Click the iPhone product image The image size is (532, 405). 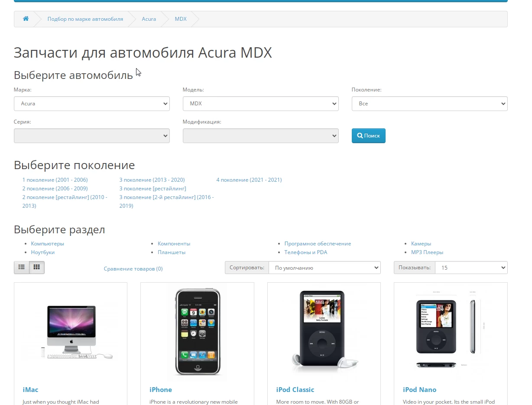[197, 332]
